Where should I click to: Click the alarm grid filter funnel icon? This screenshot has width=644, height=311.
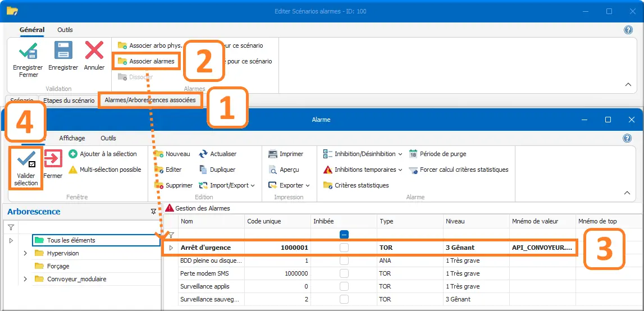point(171,235)
